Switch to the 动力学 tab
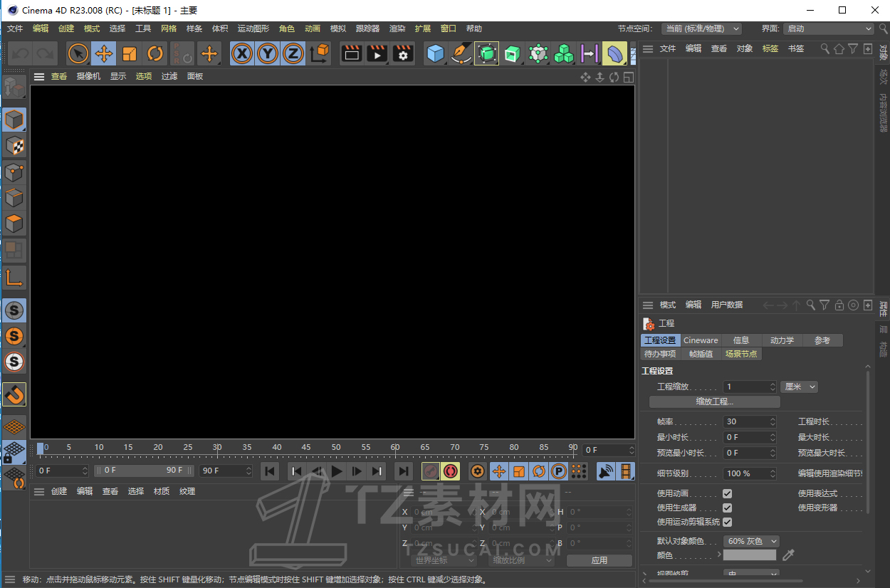 coord(782,340)
